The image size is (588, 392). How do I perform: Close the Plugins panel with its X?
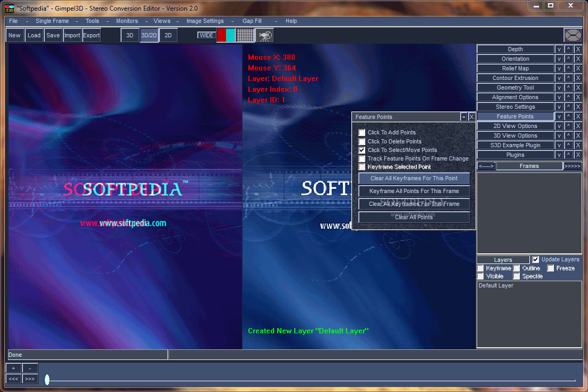[578, 155]
